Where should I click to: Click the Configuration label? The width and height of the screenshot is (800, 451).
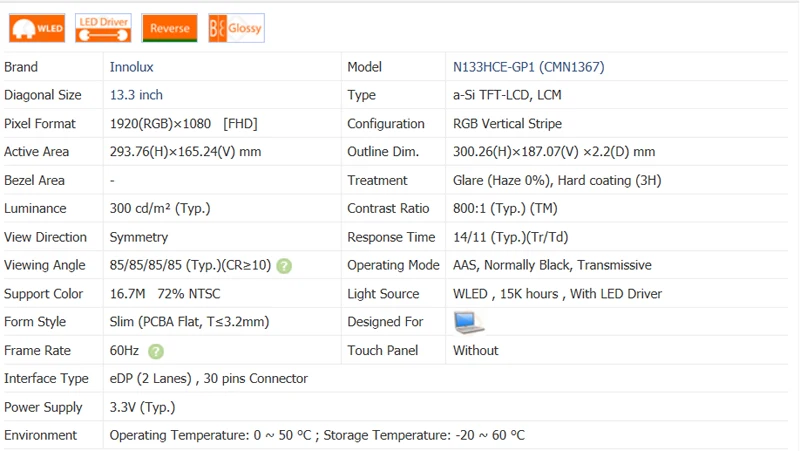coord(386,123)
